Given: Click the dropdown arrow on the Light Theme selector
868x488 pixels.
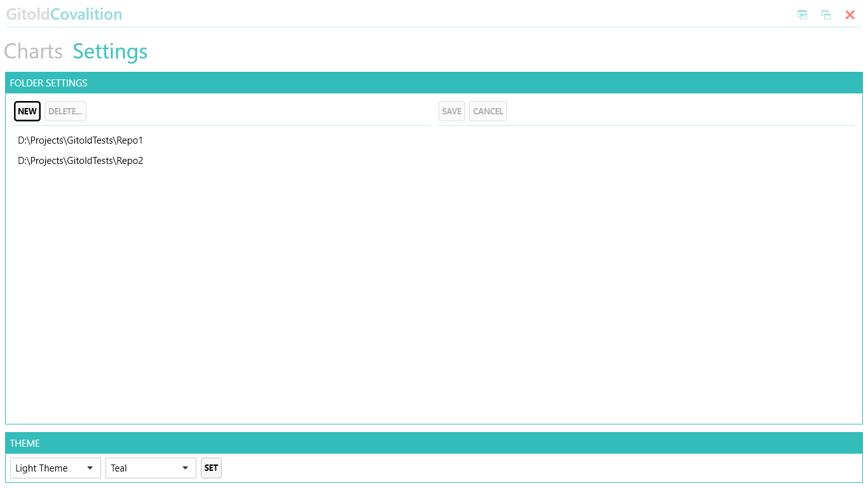Looking at the screenshot, I should (91, 468).
